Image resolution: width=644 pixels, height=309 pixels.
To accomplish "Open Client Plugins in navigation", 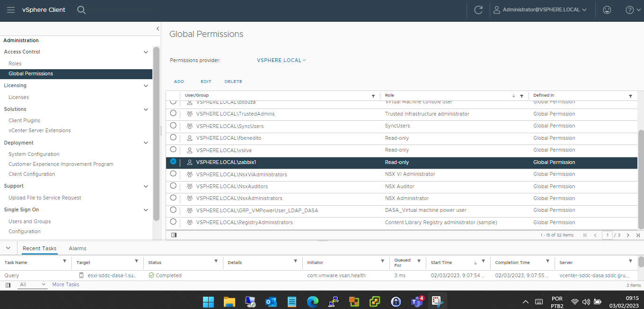I will (25, 120).
